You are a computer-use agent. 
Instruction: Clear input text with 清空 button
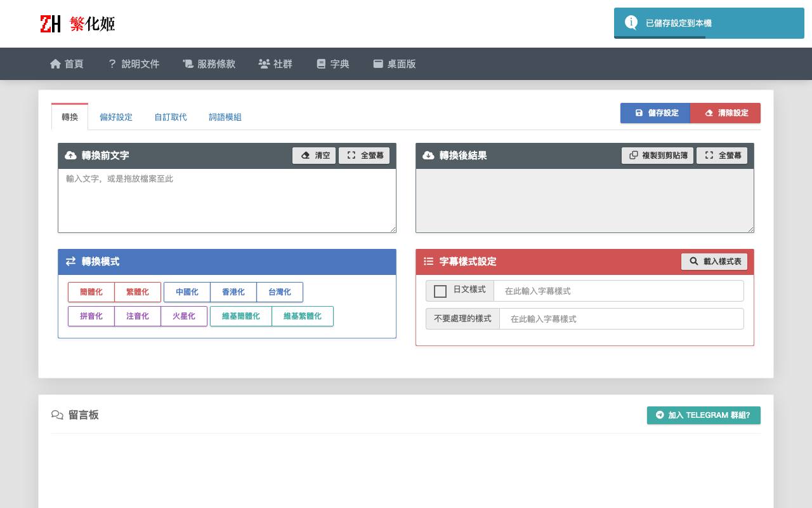pos(314,156)
